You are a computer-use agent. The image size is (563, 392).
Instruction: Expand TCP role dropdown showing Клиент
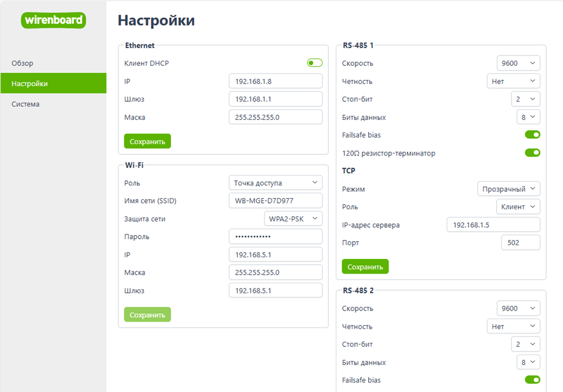(518, 206)
